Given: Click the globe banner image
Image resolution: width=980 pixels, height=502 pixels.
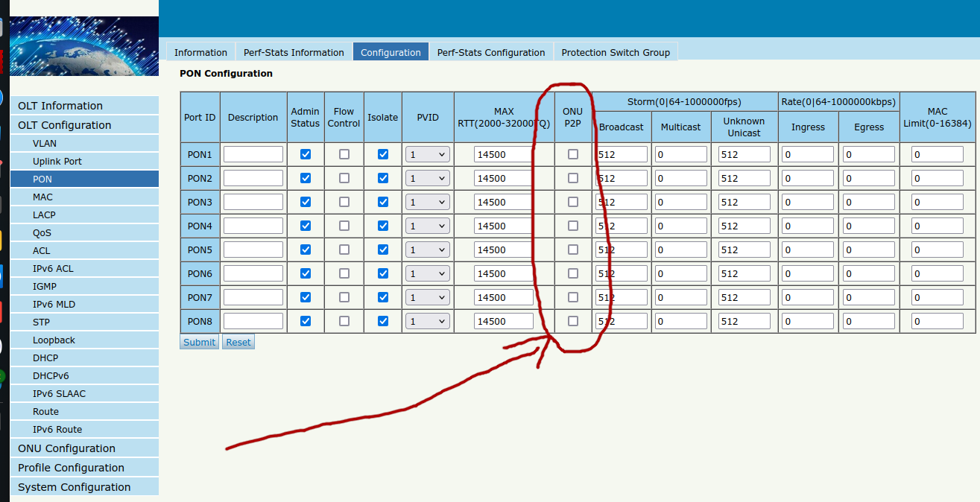Looking at the screenshot, I should 83,46.
